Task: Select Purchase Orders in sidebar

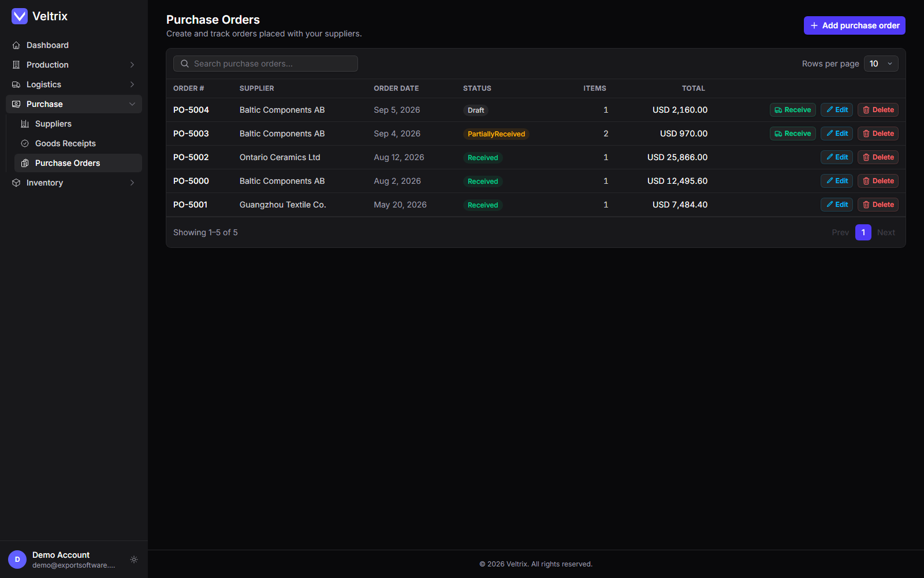Action: [78, 163]
